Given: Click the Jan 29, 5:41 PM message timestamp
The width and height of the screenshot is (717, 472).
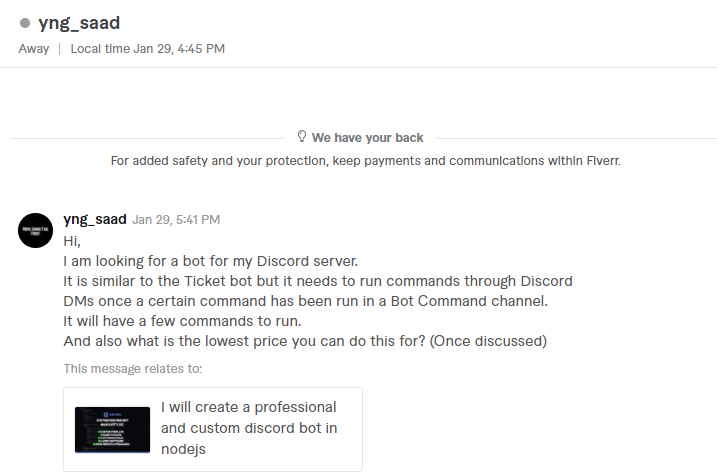Looking at the screenshot, I should (x=176, y=220).
